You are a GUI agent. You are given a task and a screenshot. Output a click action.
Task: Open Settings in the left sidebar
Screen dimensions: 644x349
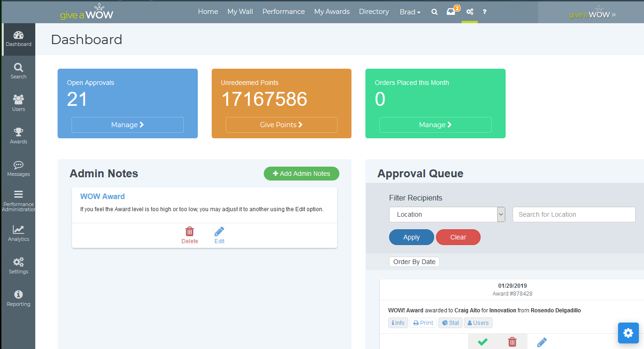point(18,266)
